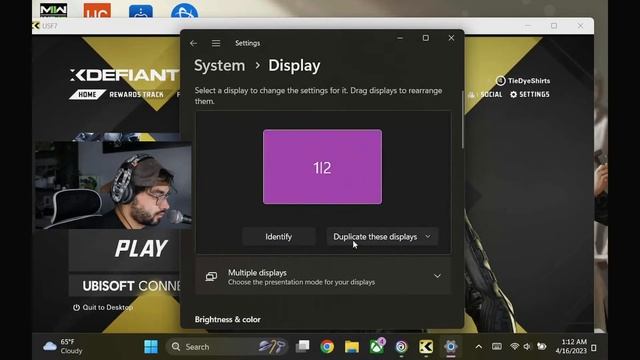Open the MW desktop shortcut icon
This screenshot has width=640, height=360.
(53, 10)
